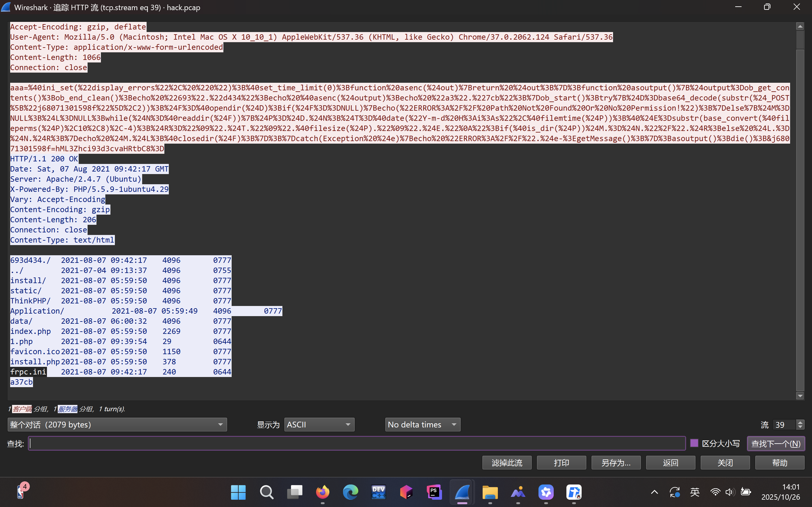
Task: Open the PhpStorm taskbar icon
Action: 434,492
